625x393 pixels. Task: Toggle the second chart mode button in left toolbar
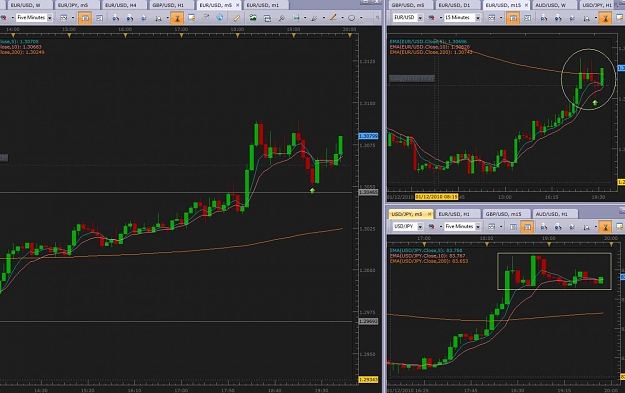99,18
